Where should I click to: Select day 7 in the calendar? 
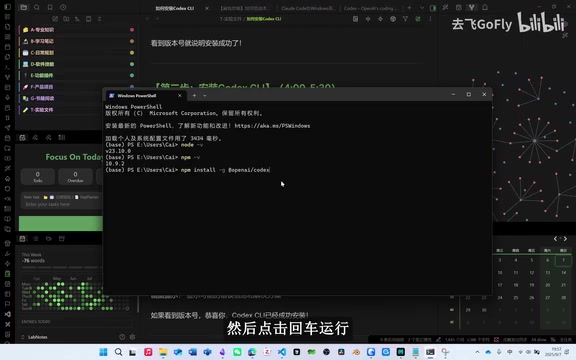click(x=563, y=260)
